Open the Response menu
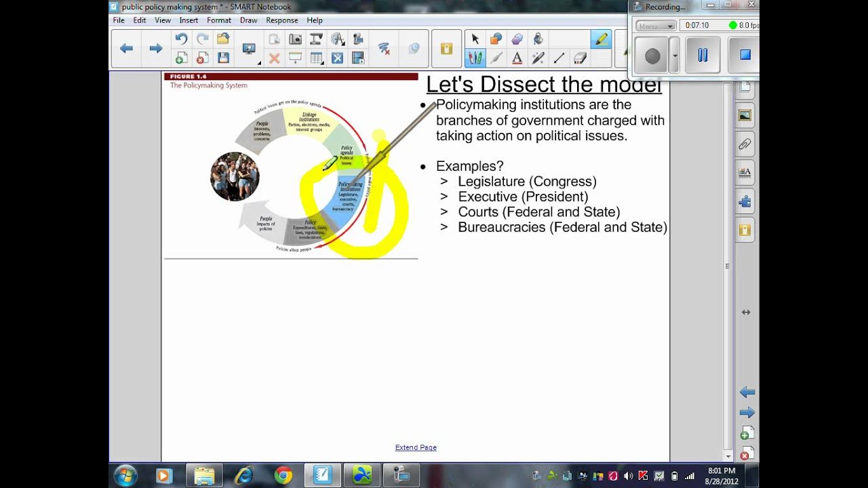Viewport: 868px width, 488px height. [281, 20]
